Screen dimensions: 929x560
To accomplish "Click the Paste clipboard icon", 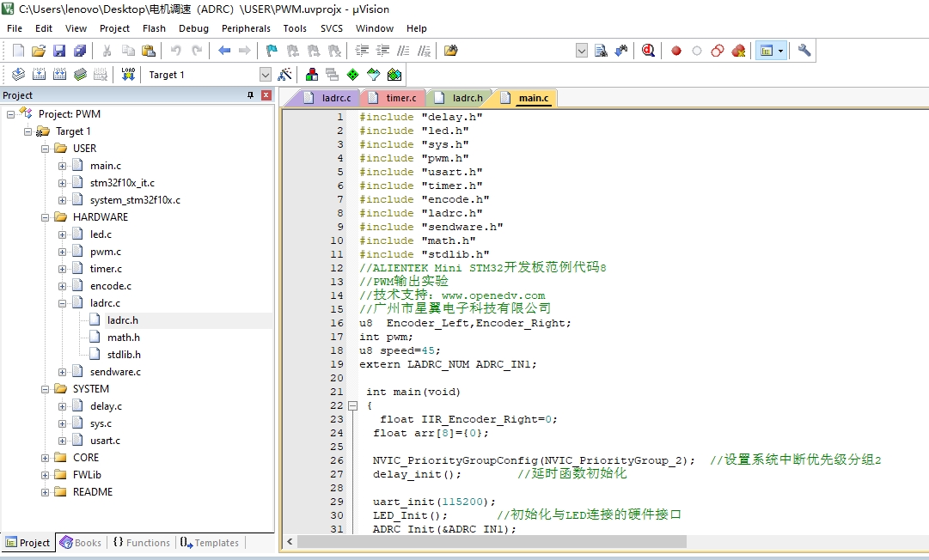I will [149, 51].
